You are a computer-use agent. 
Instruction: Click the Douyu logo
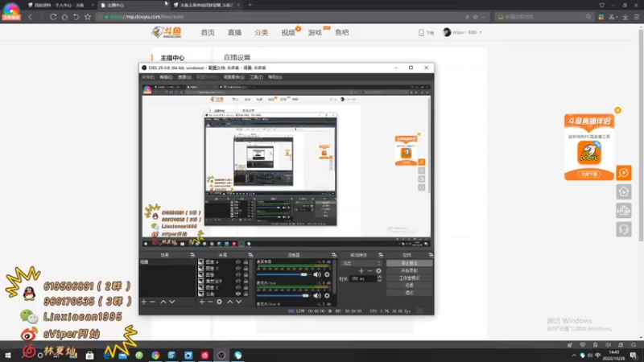click(x=167, y=32)
